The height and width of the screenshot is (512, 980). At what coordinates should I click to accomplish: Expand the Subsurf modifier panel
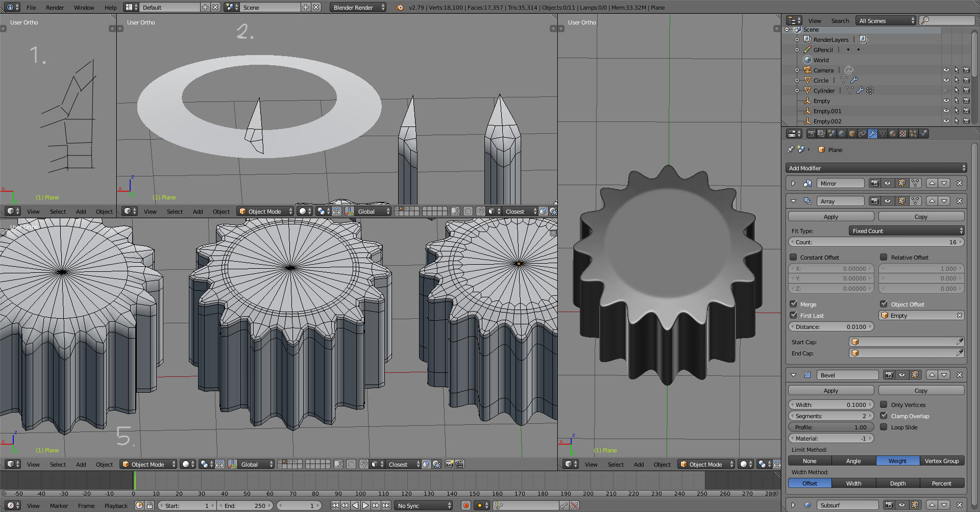pyautogui.click(x=793, y=505)
